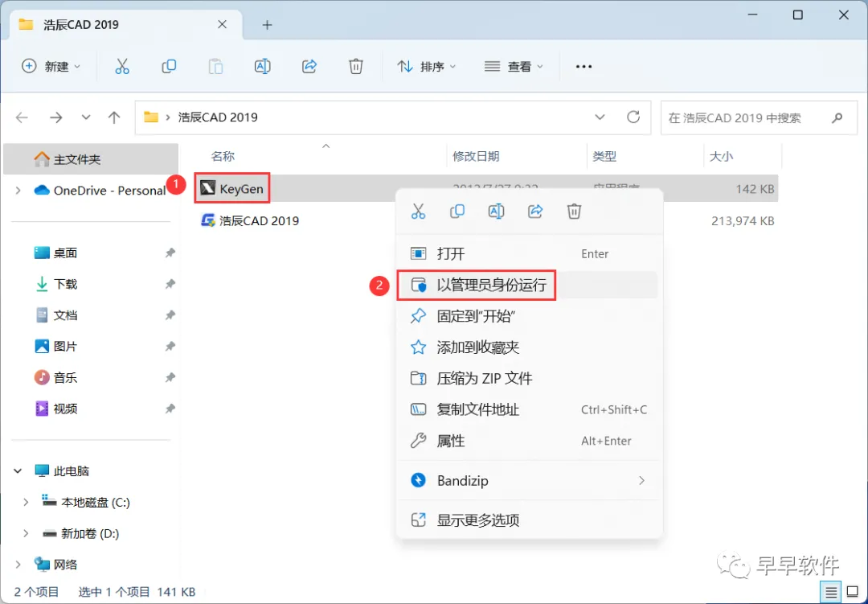The height and width of the screenshot is (604, 868).
Task: Switch to details view in the status bar
Action: point(831,593)
